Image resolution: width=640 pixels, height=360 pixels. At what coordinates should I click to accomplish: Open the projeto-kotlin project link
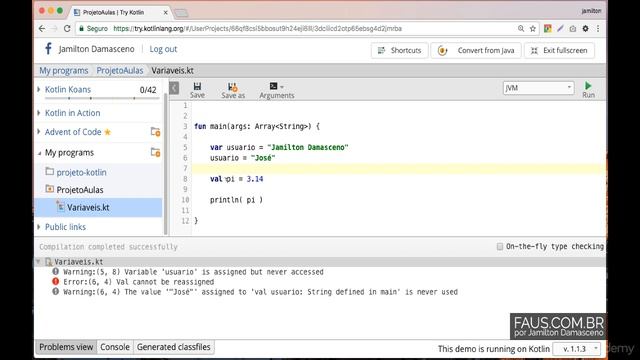(x=82, y=172)
